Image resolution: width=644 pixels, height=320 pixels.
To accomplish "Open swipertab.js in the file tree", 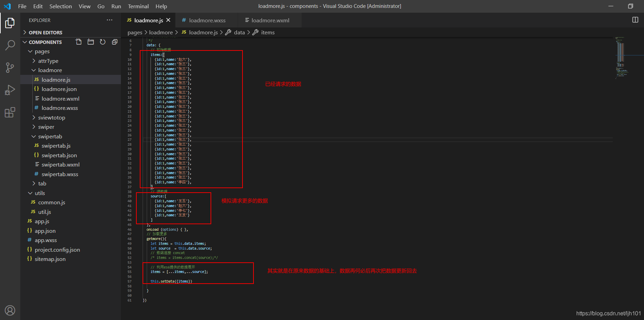I will (x=70, y=146).
